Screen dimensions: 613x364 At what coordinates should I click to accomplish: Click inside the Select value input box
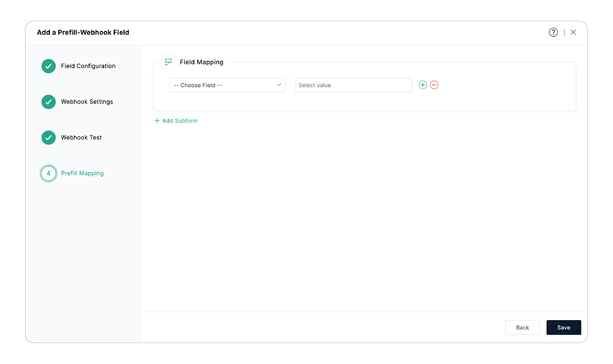pyautogui.click(x=353, y=85)
